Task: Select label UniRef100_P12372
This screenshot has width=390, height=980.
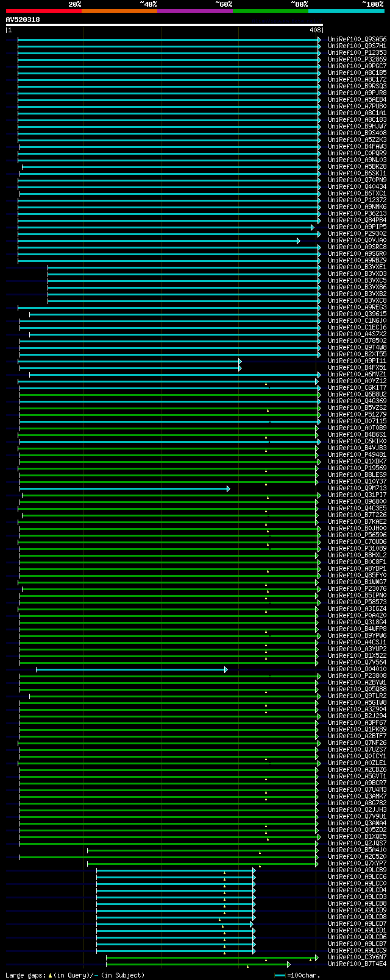Action: pos(357,200)
